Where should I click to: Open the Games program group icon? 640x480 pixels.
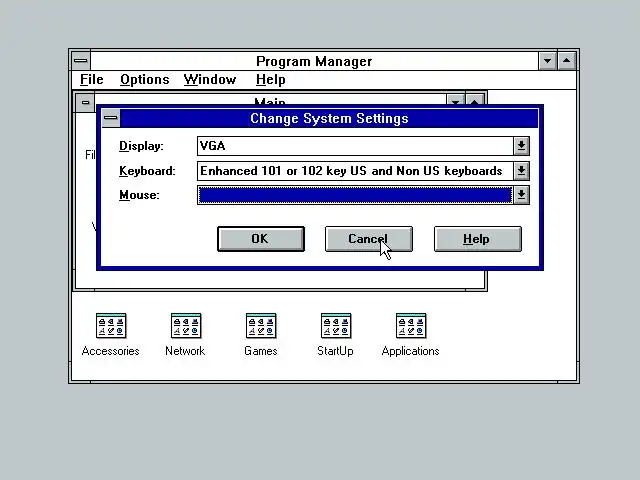coord(261,326)
